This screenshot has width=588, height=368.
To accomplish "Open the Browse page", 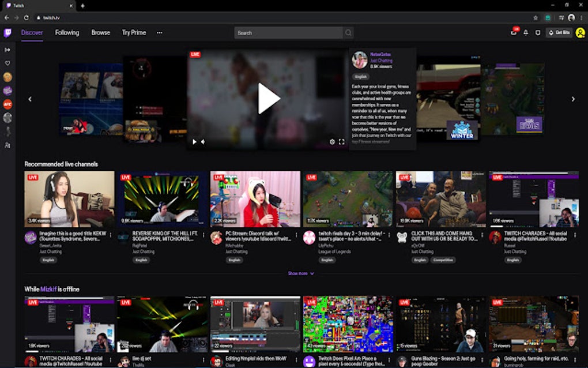I will pyautogui.click(x=100, y=33).
